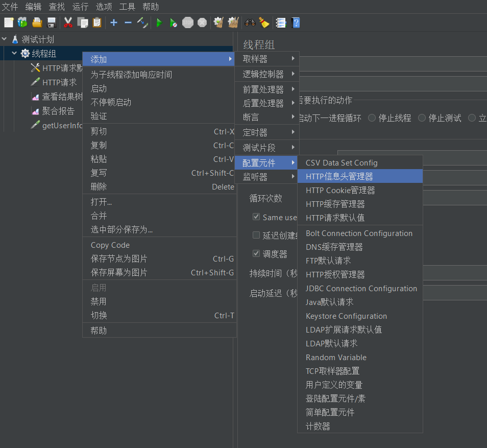Click the Shutdown round X icon

[x=202, y=22]
